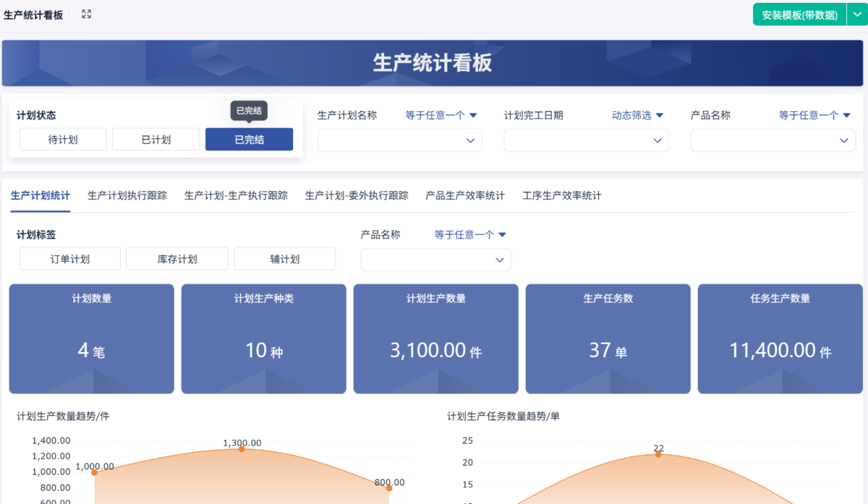Switch to 产品生产效率统计 tab
This screenshot has width=868, height=504.
[x=465, y=195]
